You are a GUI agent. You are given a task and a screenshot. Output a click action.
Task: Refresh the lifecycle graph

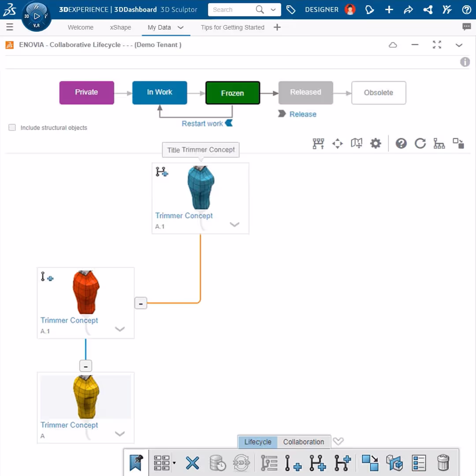coord(420,143)
